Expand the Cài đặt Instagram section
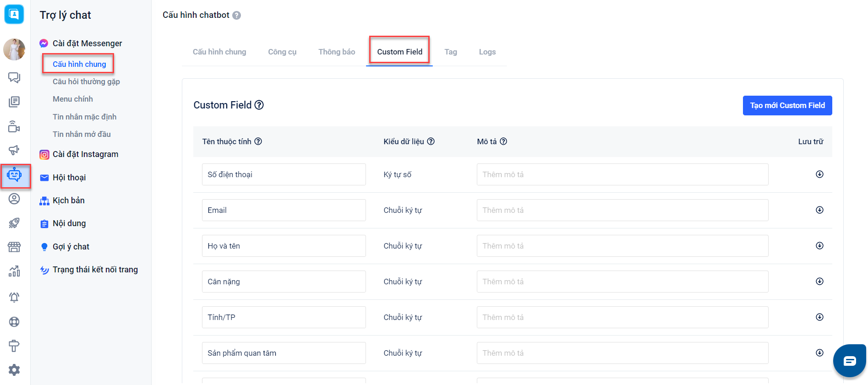The width and height of the screenshot is (868, 385). pos(85,154)
